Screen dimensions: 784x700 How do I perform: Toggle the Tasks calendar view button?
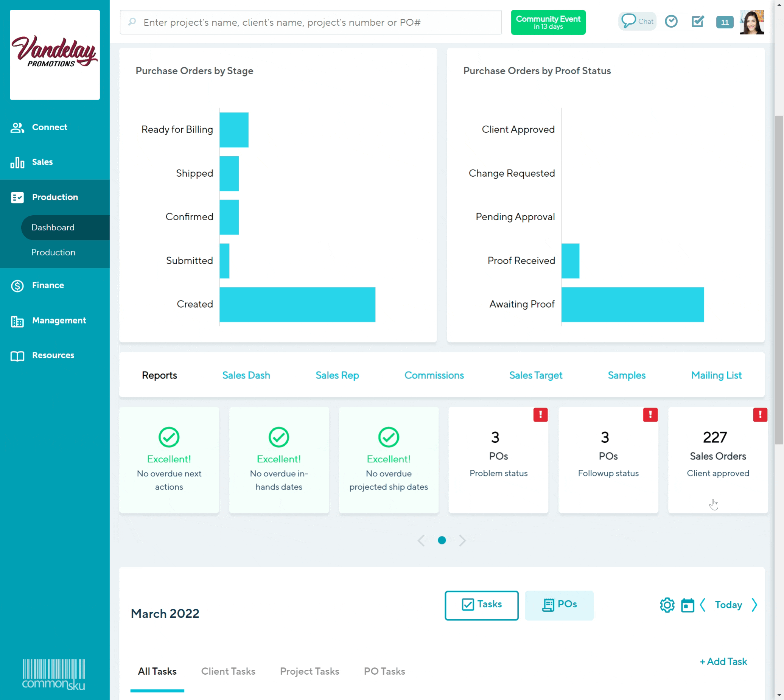[x=481, y=605]
